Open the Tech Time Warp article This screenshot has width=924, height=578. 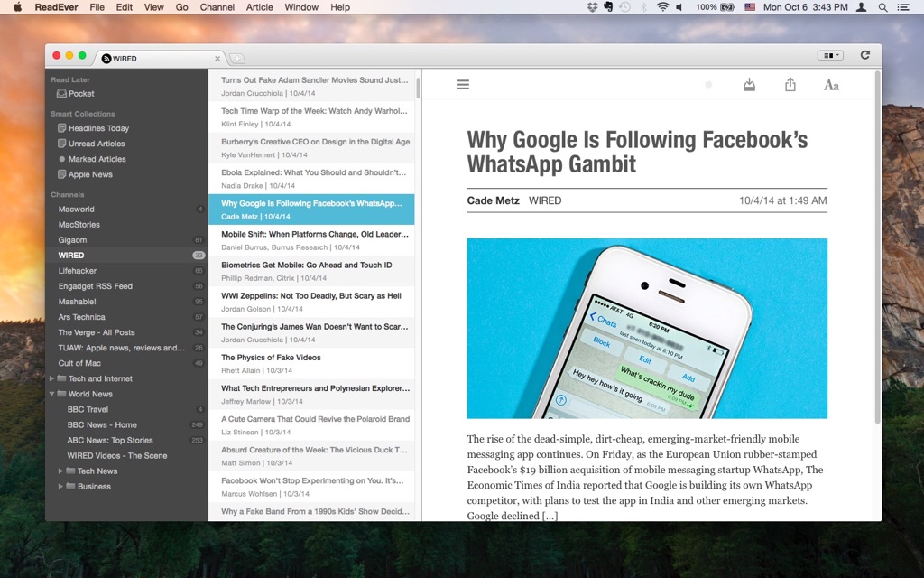point(311,117)
